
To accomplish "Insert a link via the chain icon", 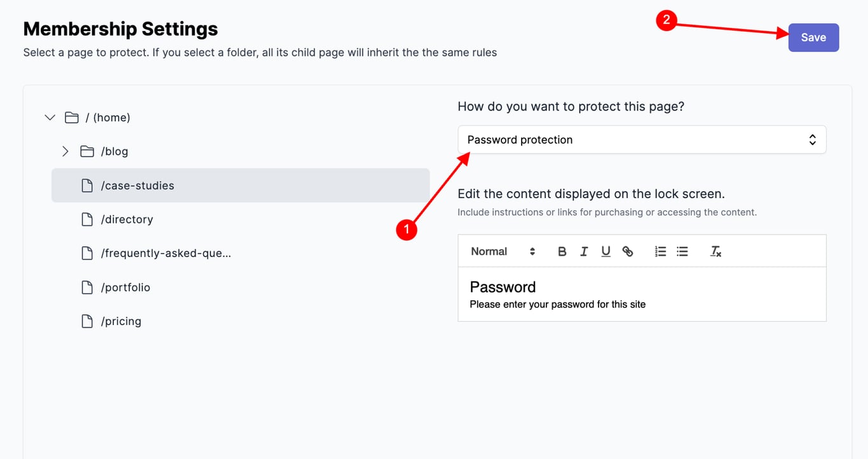I will (628, 251).
